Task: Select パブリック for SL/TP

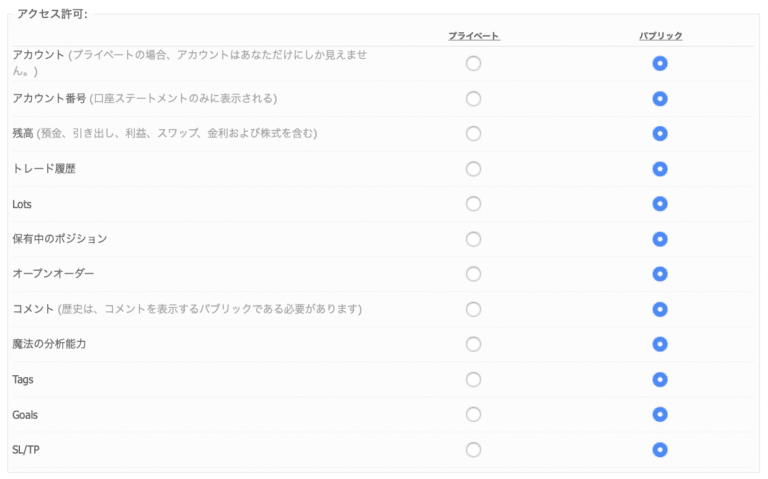Action: pos(660,450)
